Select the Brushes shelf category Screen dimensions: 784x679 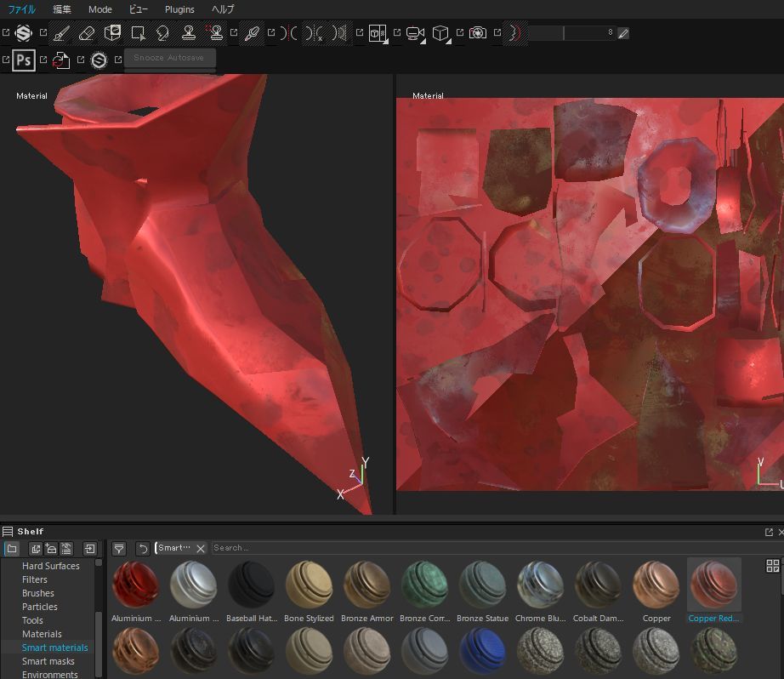(x=38, y=593)
